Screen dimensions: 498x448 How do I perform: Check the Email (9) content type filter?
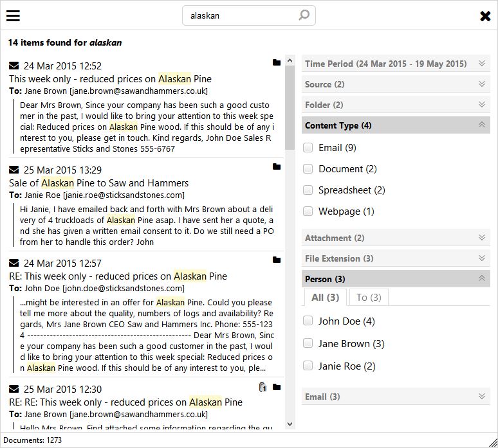click(308, 148)
